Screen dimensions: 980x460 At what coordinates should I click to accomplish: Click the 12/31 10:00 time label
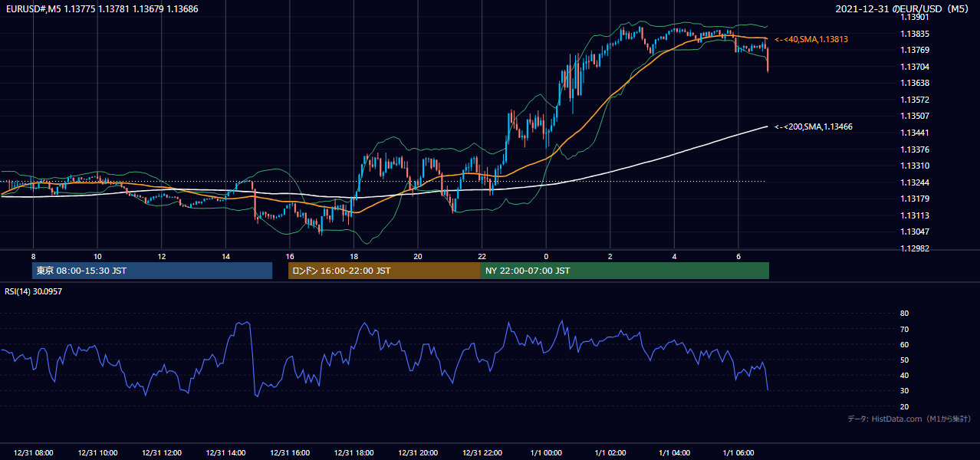coord(97,453)
